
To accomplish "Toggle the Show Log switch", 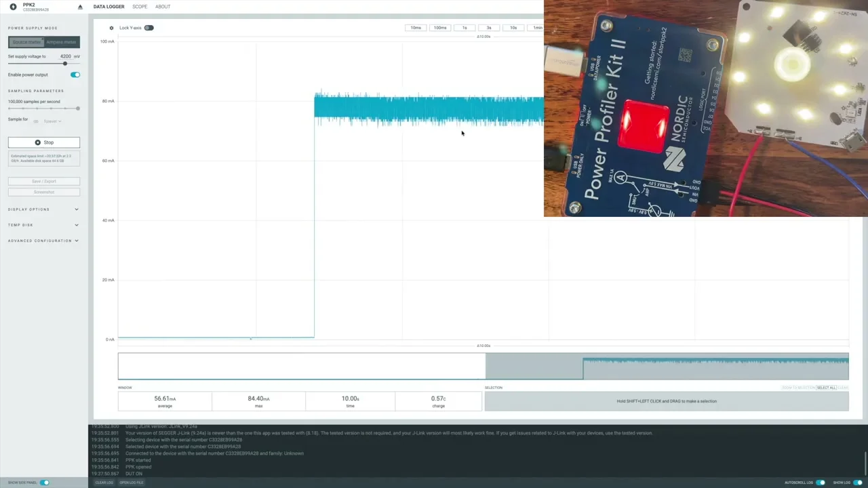I will pos(858,483).
